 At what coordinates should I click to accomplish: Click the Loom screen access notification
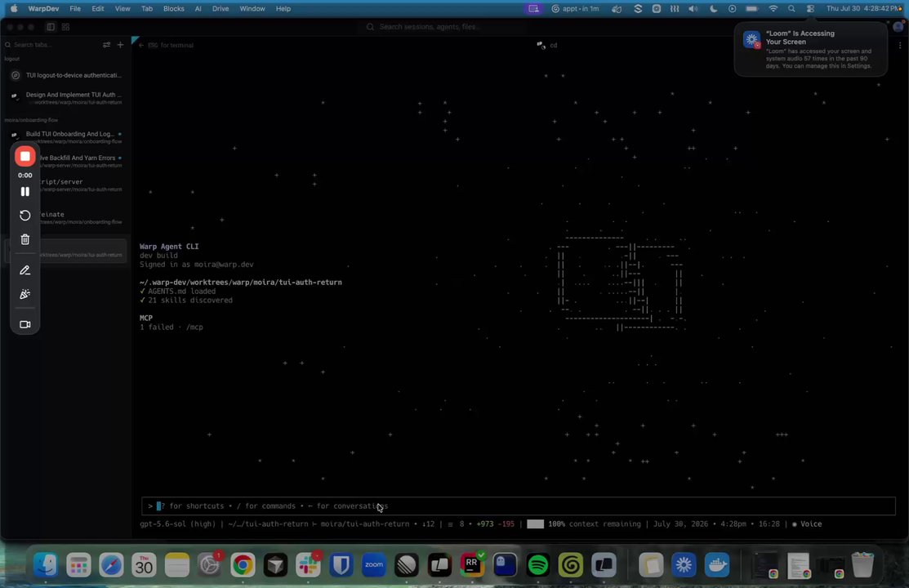point(810,49)
